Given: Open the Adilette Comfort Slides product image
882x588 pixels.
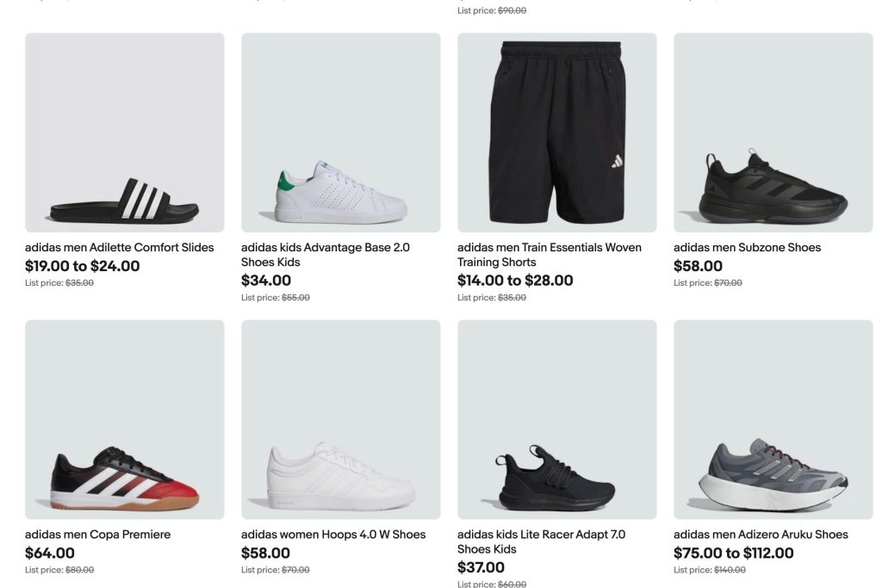Looking at the screenshot, I should coord(125,133).
